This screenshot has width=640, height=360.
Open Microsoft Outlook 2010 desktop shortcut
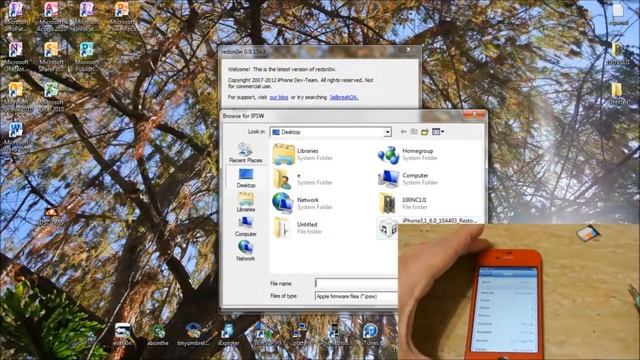16,97
